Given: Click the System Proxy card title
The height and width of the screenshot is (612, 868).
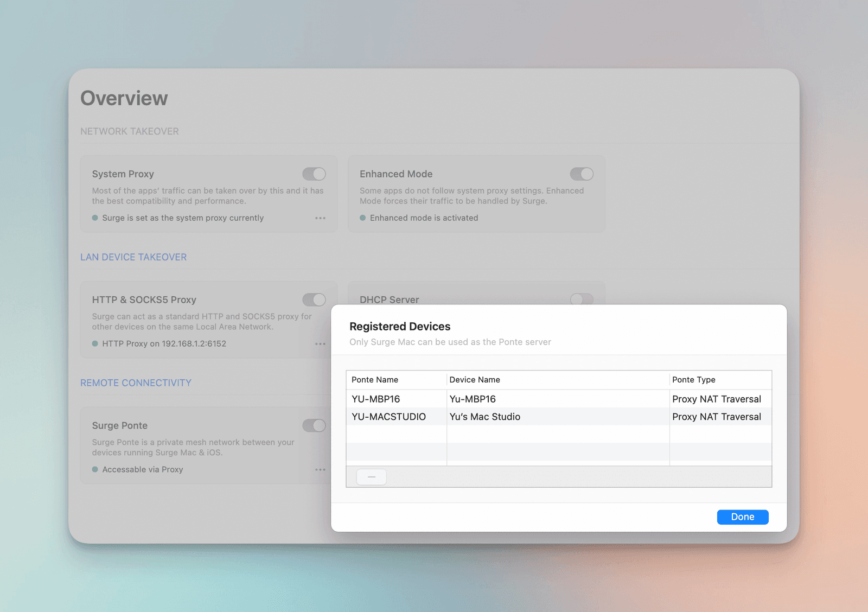Looking at the screenshot, I should [123, 174].
